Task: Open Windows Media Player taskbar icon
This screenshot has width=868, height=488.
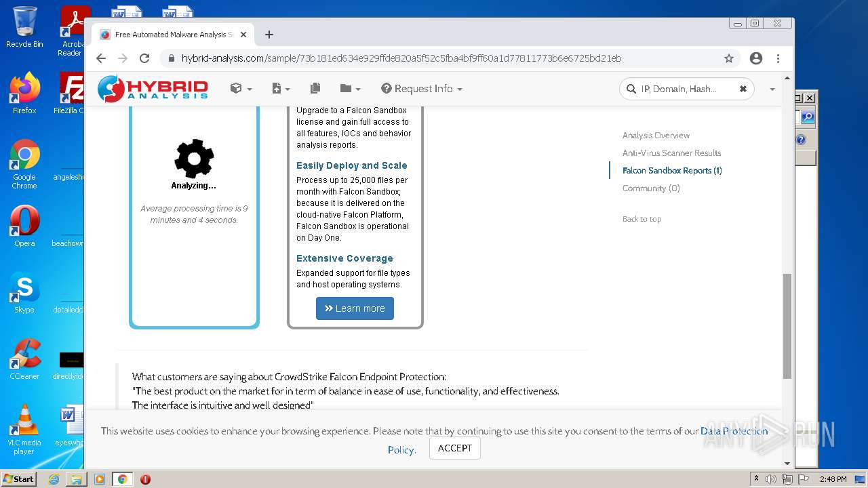Action: (99, 479)
